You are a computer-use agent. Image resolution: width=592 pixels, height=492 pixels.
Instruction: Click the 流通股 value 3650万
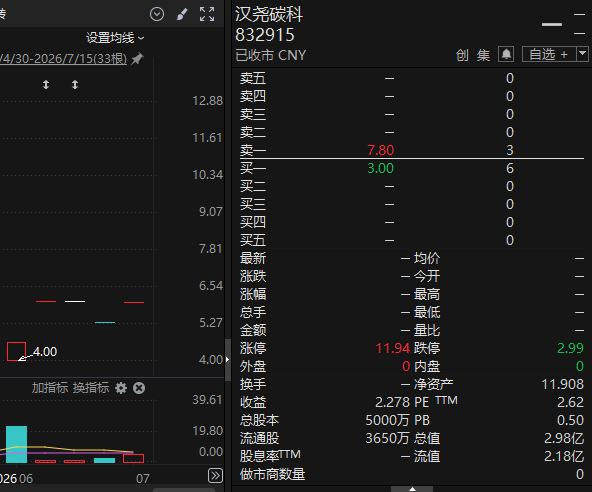(387, 438)
